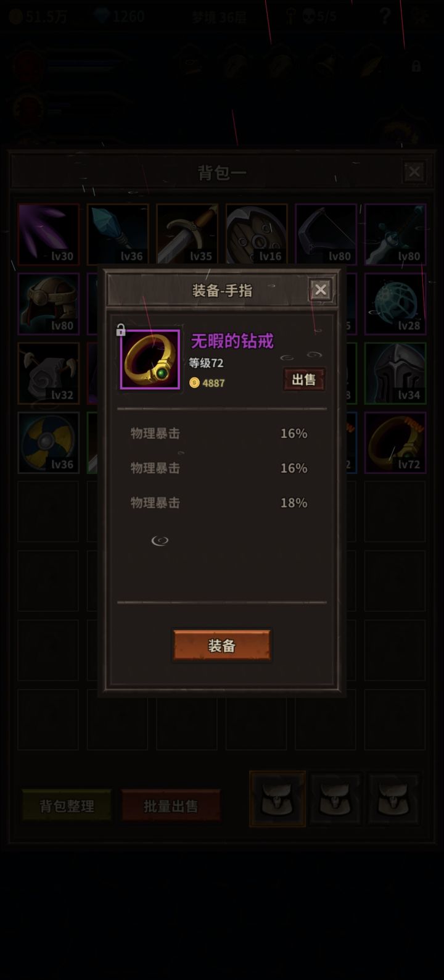Select the diamond ring item thumbnail
The width and height of the screenshot is (444, 980).
point(150,359)
